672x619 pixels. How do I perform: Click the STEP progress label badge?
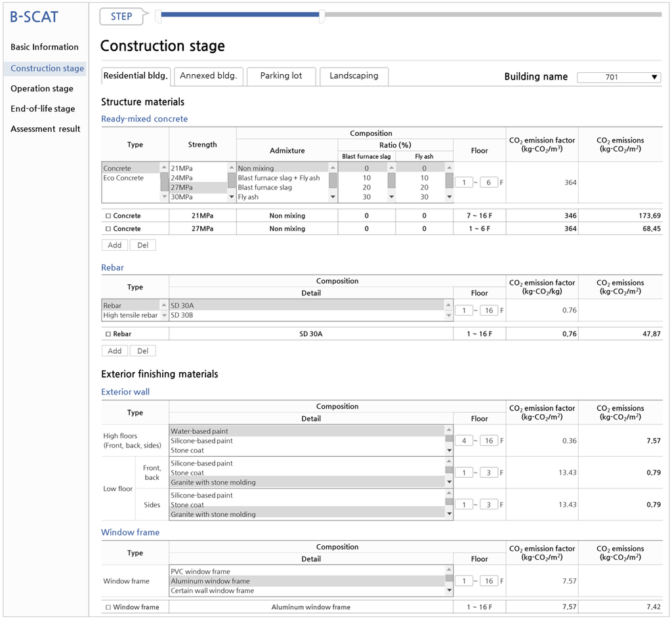pos(121,16)
